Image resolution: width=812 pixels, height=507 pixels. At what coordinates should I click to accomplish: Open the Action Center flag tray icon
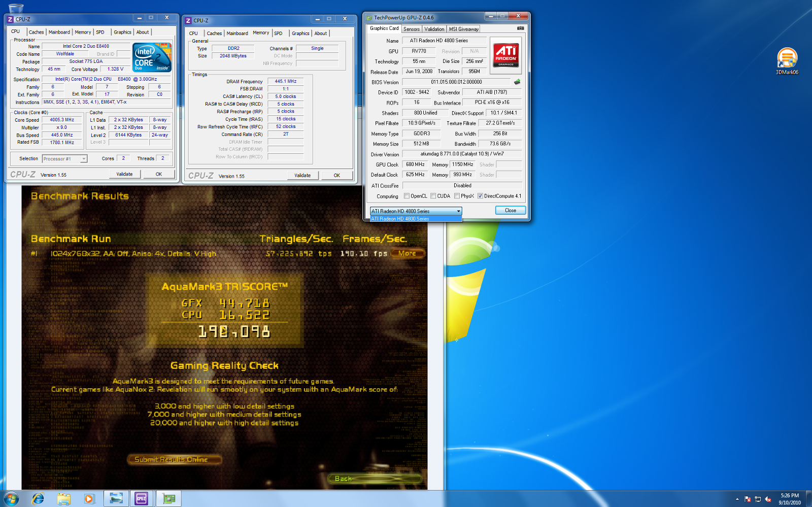pyautogui.click(x=748, y=499)
